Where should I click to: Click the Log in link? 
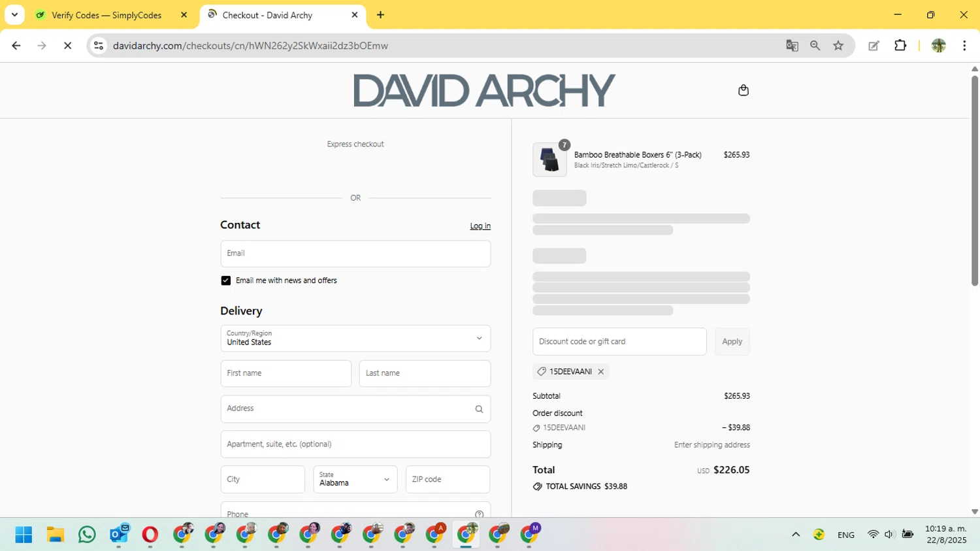tap(480, 226)
